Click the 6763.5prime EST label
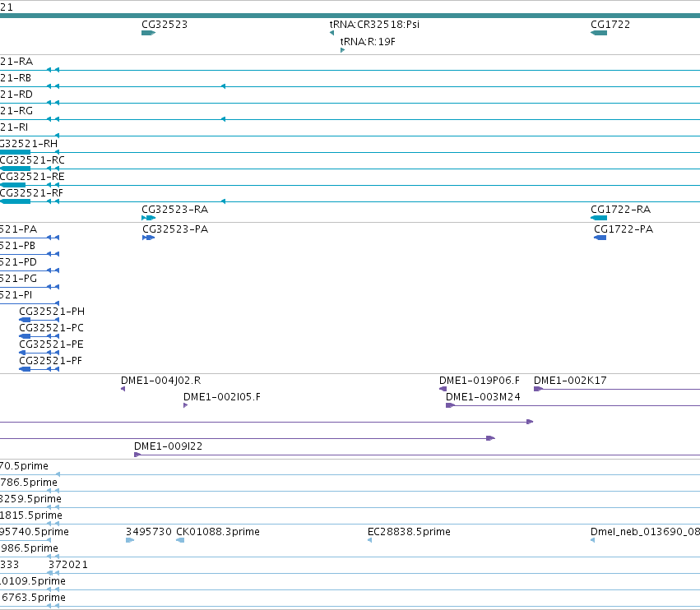 pyautogui.click(x=33, y=598)
